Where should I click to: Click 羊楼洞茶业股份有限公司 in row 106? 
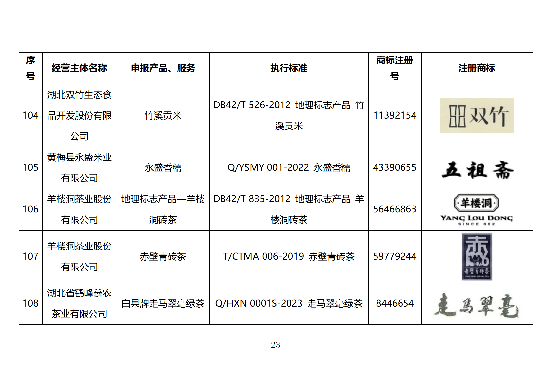79,209
